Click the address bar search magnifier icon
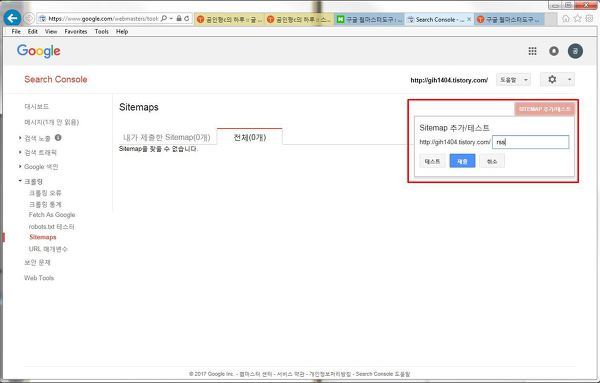600x383 pixels. pyautogui.click(x=164, y=18)
